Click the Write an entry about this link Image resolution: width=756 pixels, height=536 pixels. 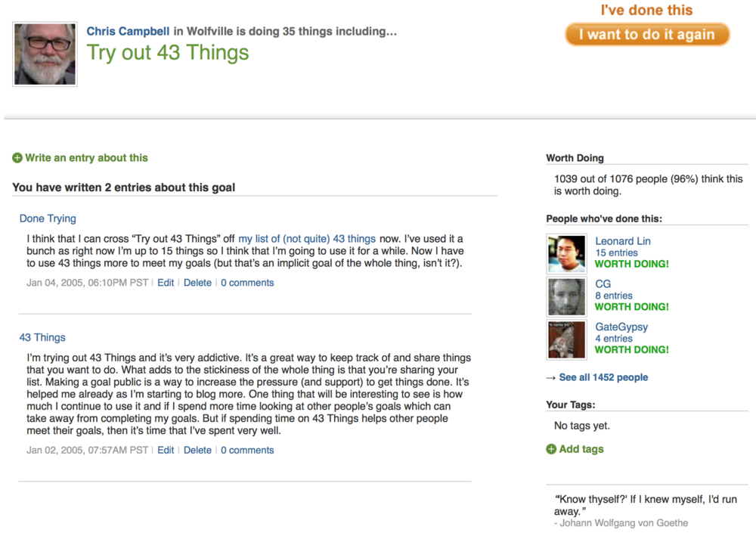pyautogui.click(x=86, y=158)
